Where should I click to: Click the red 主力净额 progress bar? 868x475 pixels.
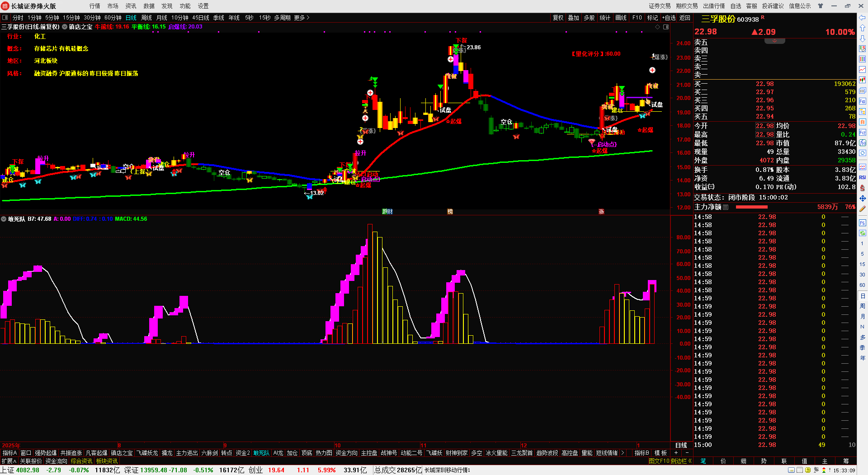(x=751, y=207)
